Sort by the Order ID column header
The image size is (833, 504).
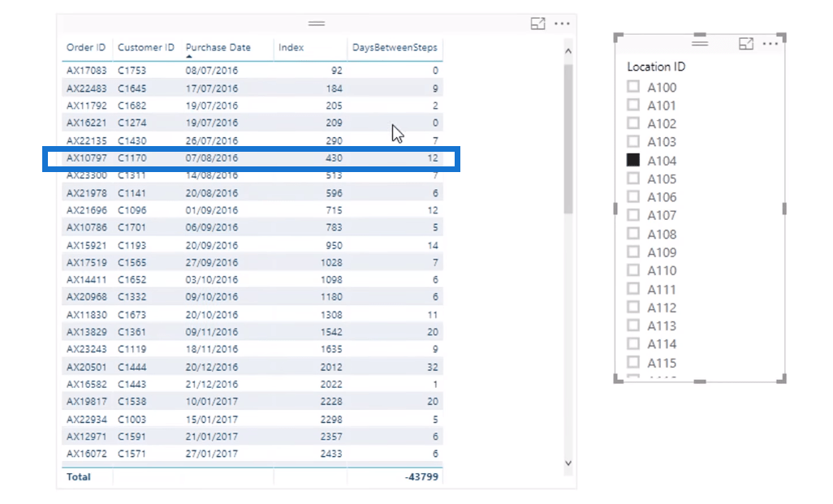click(x=85, y=47)
